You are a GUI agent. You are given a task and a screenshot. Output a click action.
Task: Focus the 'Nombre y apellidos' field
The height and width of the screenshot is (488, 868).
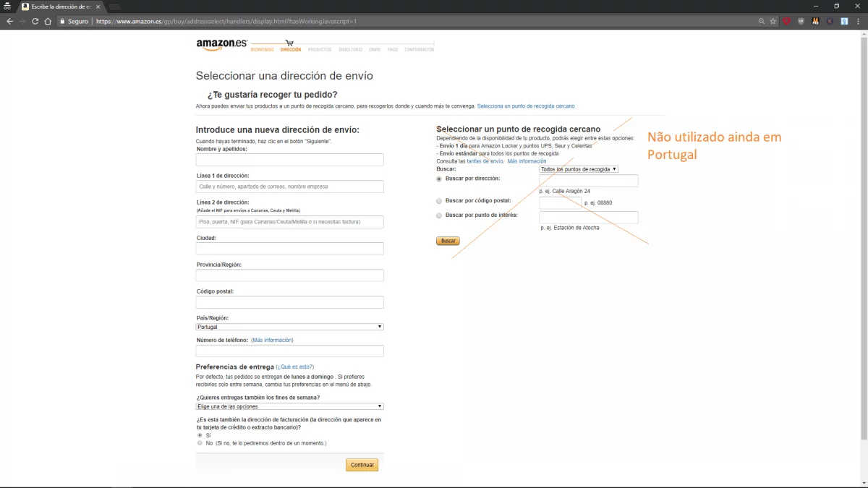tap(289, 160)
